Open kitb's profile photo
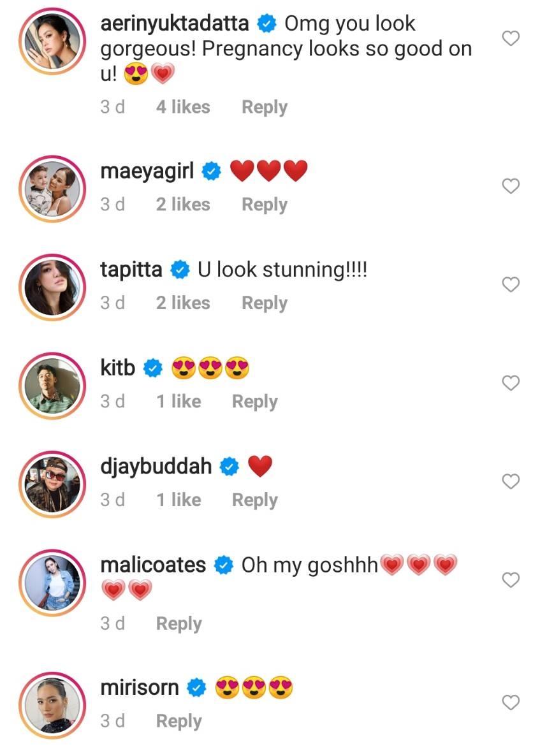This screenshot has height=756, width=554. coord(53,383)
